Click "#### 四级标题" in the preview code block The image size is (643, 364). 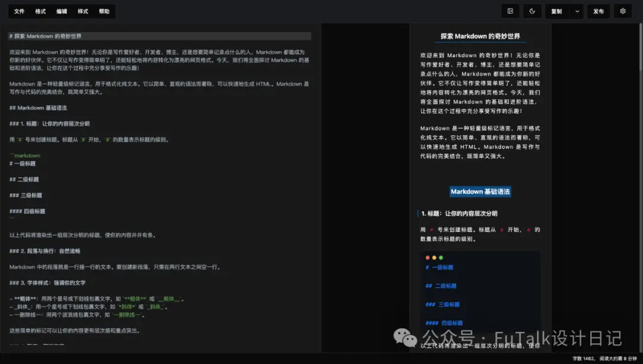pos(444,322)
